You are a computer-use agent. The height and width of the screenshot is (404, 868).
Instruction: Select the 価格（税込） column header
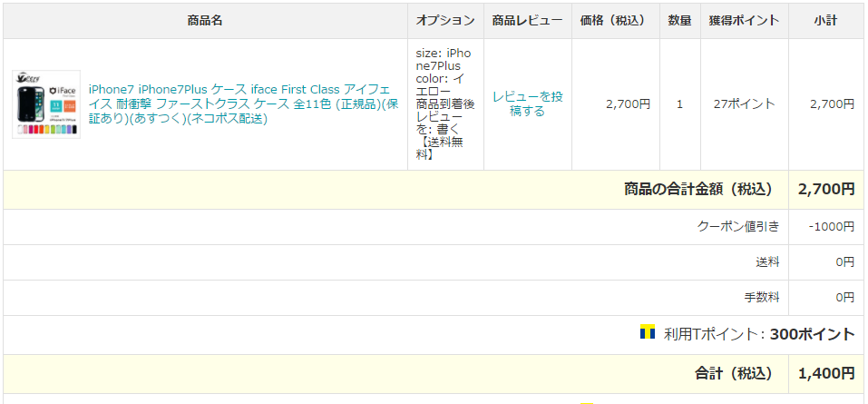tap(616, 21)
